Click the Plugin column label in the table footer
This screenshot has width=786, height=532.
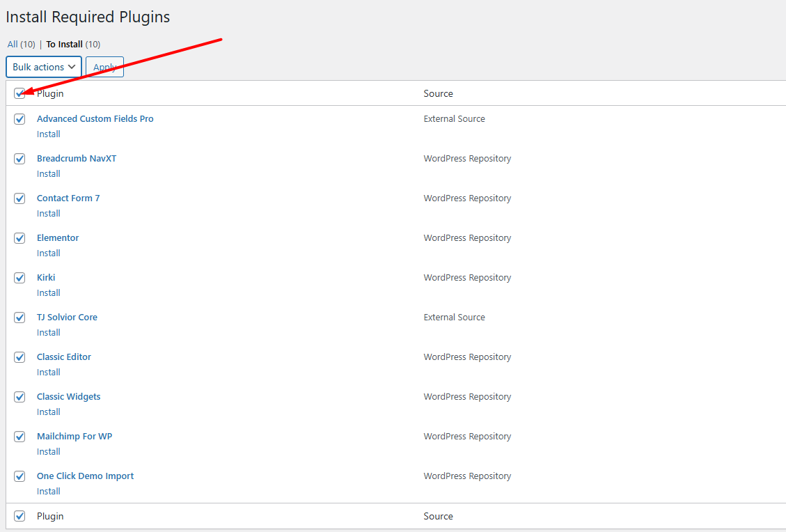point(50,516)
